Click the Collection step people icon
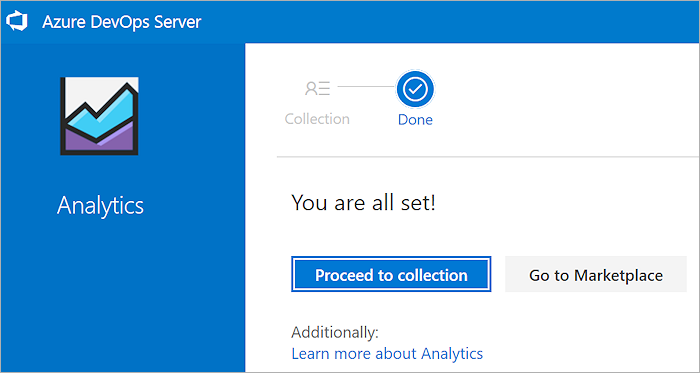The height and width of the screenshot is (373, 700). (x=317, y=88)
